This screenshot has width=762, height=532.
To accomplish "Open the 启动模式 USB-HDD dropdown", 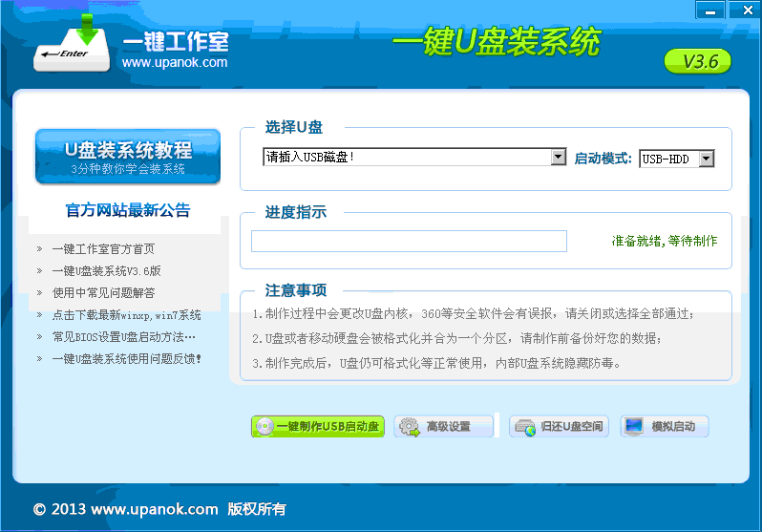I will coord(706,159).
